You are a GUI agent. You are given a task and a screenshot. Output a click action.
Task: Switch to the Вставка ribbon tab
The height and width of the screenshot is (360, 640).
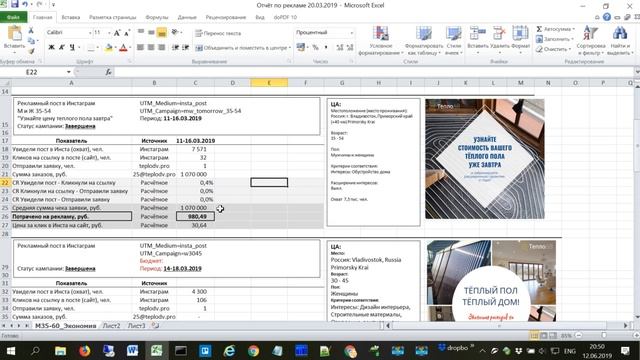click(71, 17)
